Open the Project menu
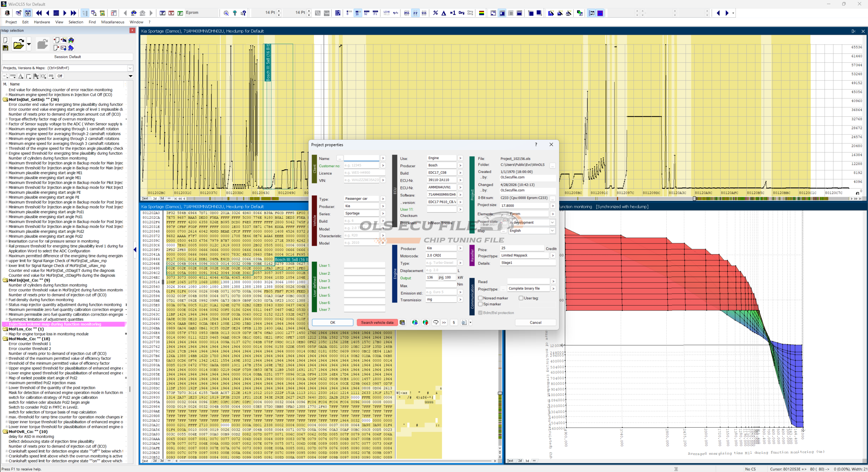This screenshot has height=472, width=868. [11, 22]
